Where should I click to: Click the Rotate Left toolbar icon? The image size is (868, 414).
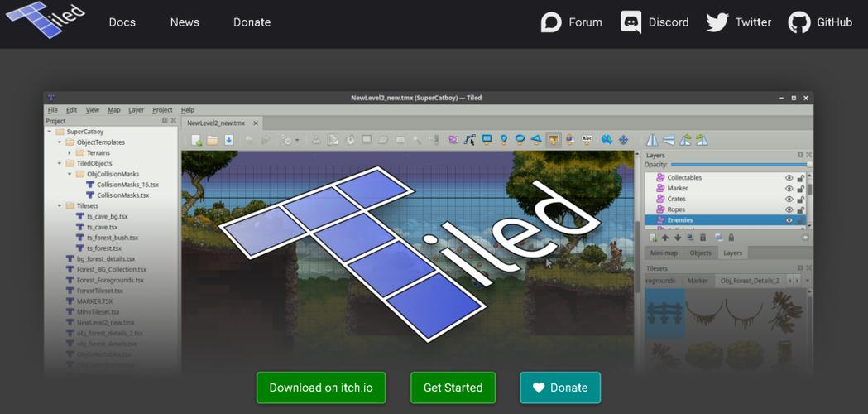685,140
